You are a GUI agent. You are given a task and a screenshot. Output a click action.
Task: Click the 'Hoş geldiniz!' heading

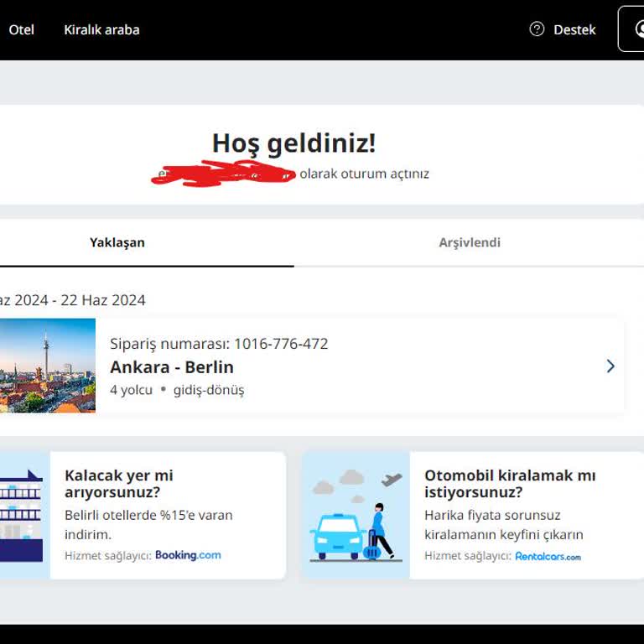coord(293,143)
